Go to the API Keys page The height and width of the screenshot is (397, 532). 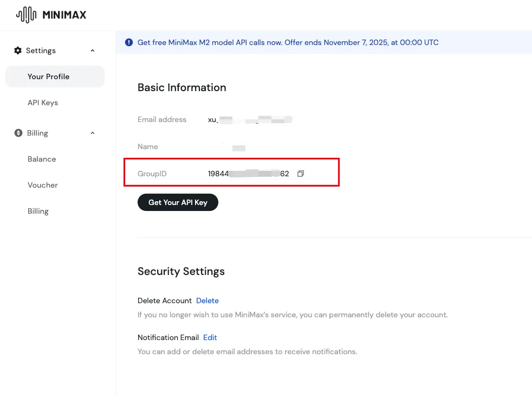coord(43,103)
